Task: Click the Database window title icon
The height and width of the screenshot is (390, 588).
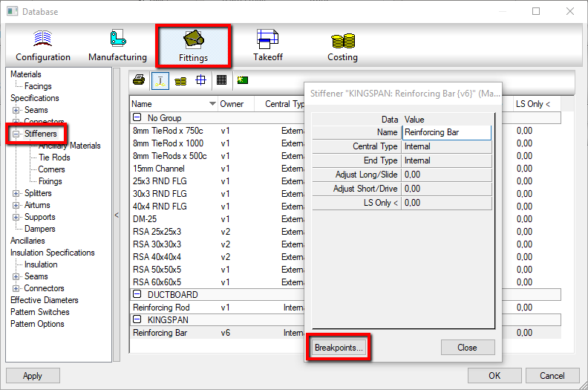Action: (13, 11)
